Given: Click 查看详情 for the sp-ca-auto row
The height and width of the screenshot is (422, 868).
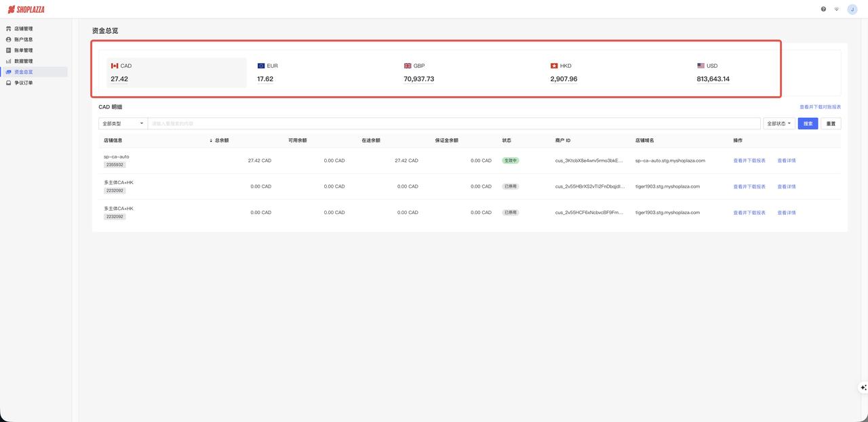Looking at the screenshot, I should tap(787, 161).
